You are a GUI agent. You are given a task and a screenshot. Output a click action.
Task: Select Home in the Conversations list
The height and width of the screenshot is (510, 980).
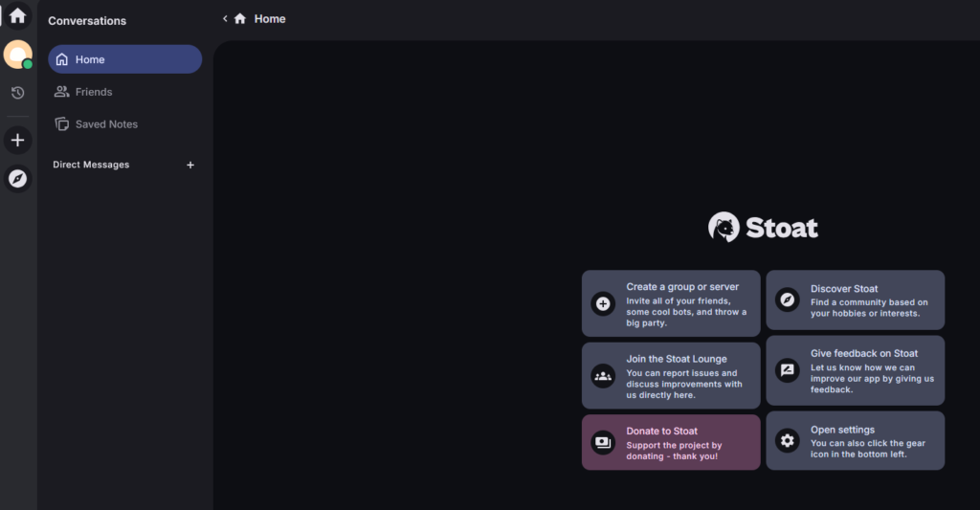click(x=124, y=59)
